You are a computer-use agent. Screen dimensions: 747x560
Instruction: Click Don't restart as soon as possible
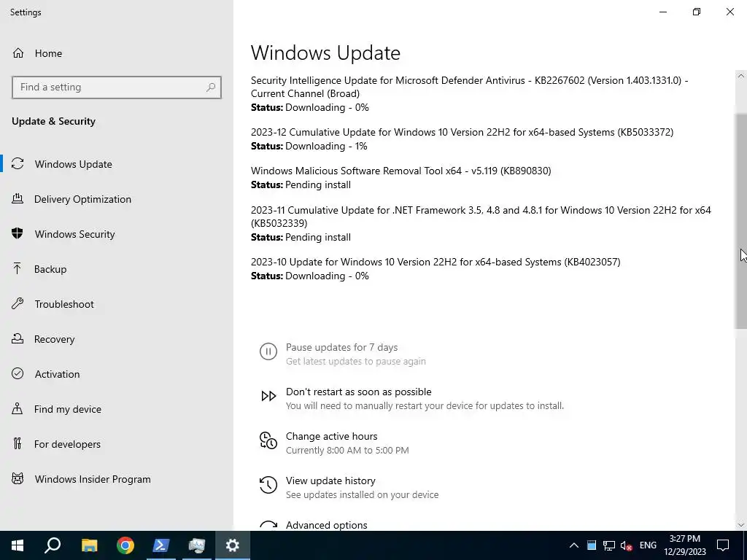point(359,392)
